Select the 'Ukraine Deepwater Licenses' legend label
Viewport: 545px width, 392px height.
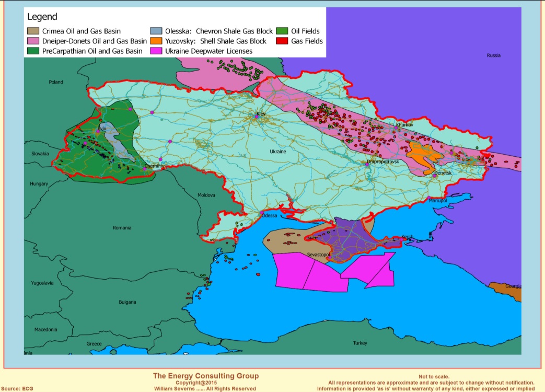tap(208, 51)
